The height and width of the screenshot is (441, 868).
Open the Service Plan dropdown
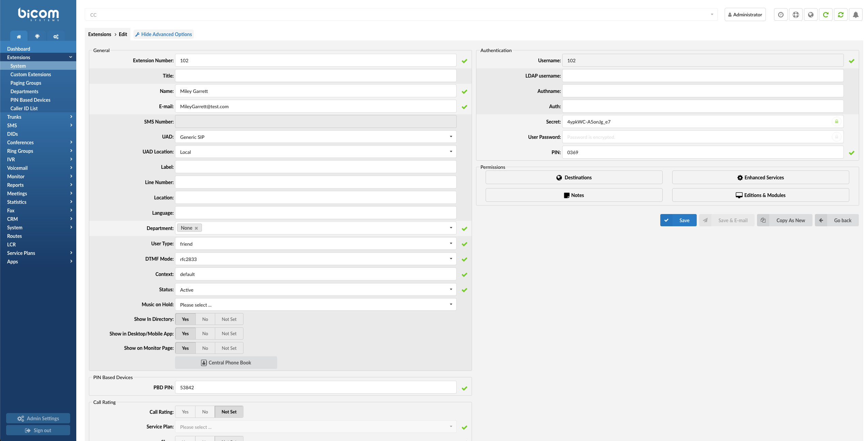tap(316, 427)
